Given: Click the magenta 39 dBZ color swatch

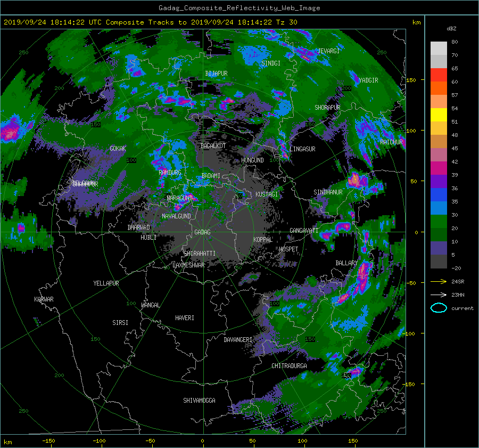Looking at the screenshot, I should coord(439,168).
